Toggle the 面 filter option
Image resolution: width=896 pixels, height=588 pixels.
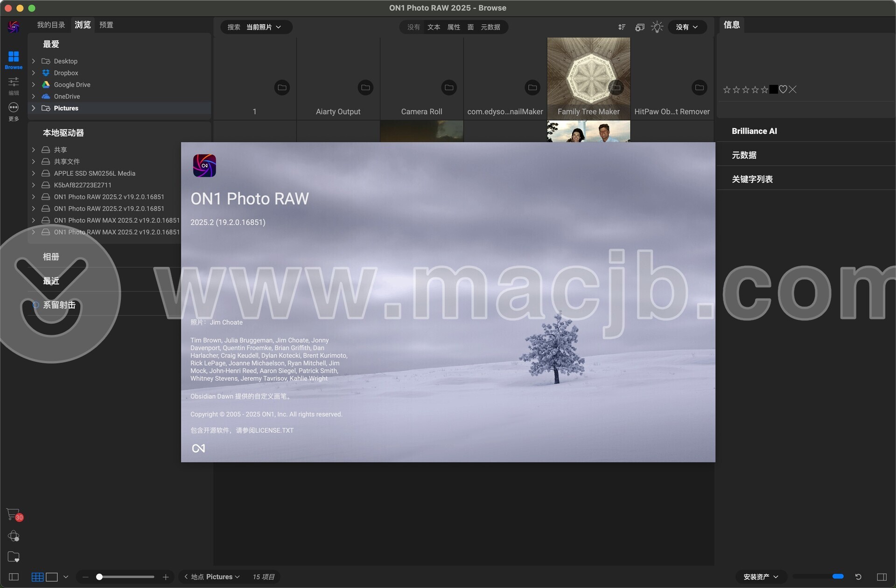470,27
